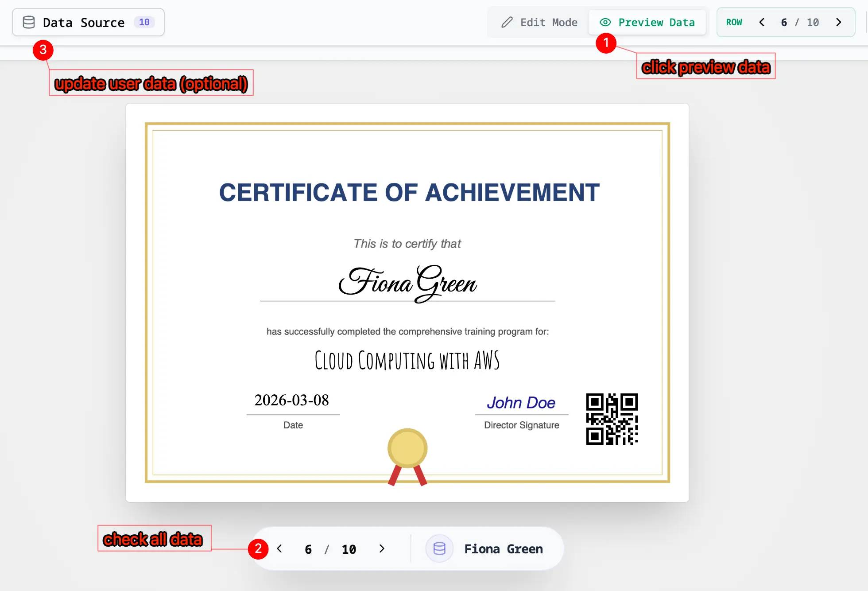Switch to Edit Mode
868x591 pixels.
(x=539, y=22)
